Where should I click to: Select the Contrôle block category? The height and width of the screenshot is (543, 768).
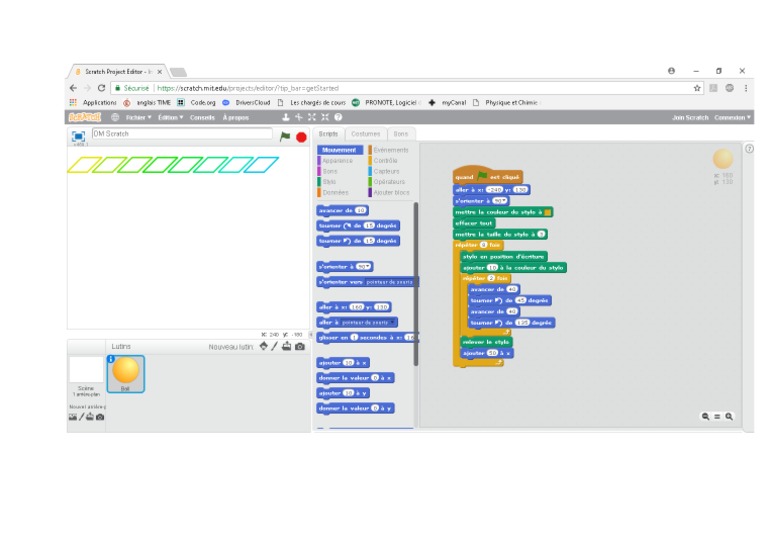pos(385,161)
